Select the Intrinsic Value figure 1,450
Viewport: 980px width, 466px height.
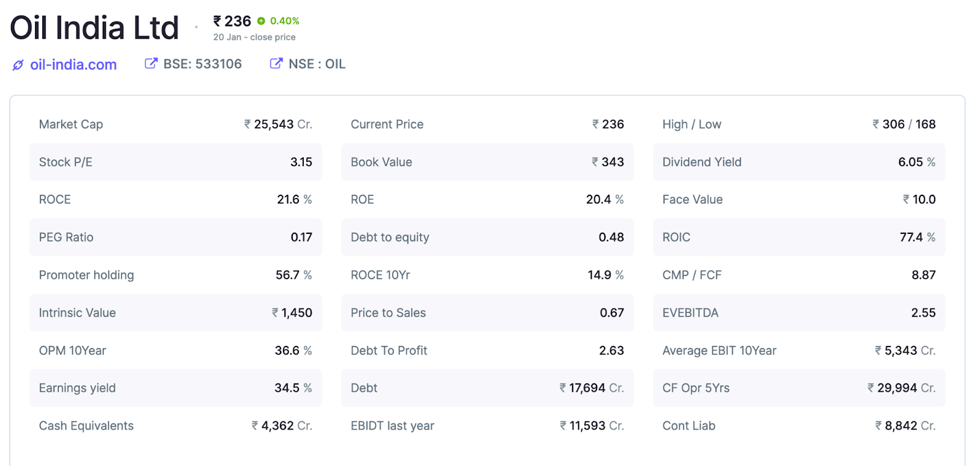pos(292,313)
